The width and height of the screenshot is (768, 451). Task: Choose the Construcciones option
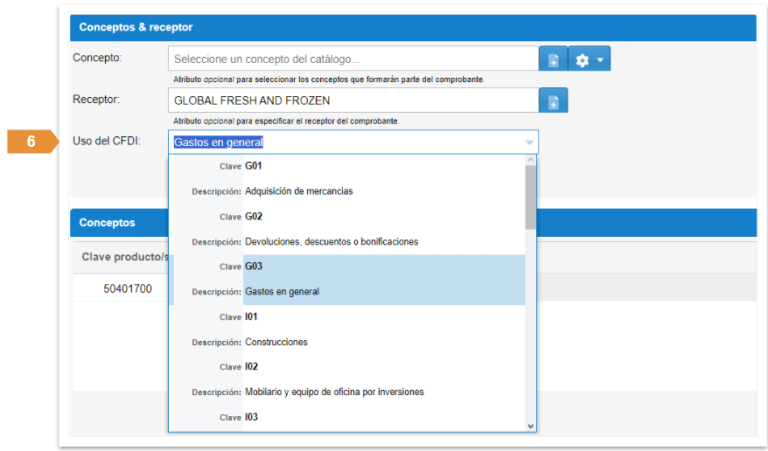coord(276,341)
